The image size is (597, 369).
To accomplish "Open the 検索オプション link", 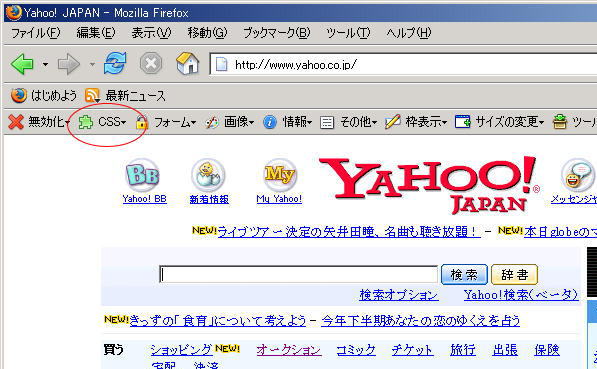I will pyautogui.click(x=399, y=295).
